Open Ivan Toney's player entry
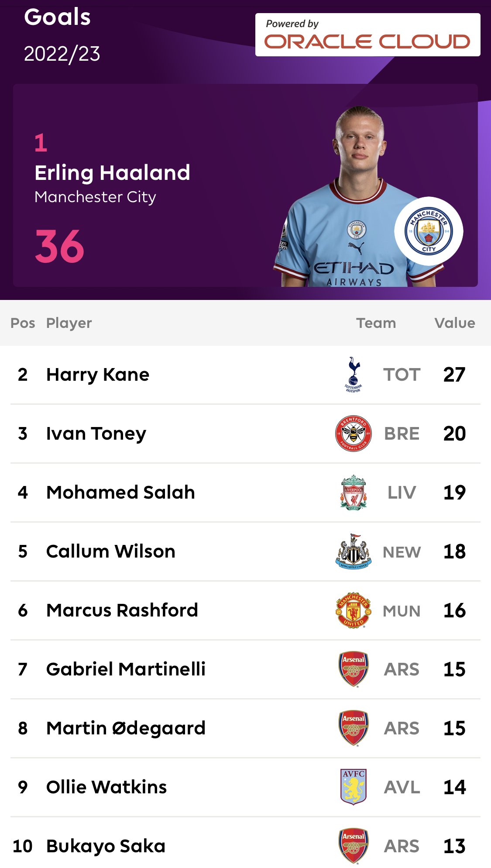The width and height of the screenshot is (491, 868). (x=96, y=434)
